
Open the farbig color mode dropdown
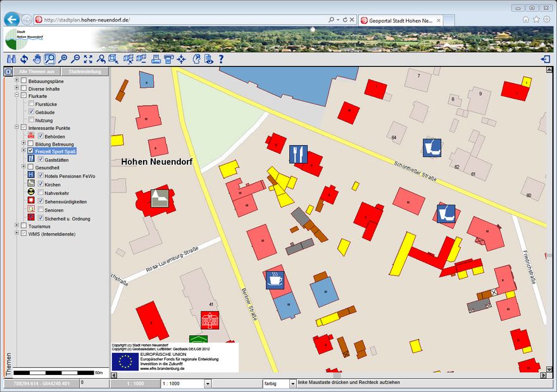pos(292,384)
